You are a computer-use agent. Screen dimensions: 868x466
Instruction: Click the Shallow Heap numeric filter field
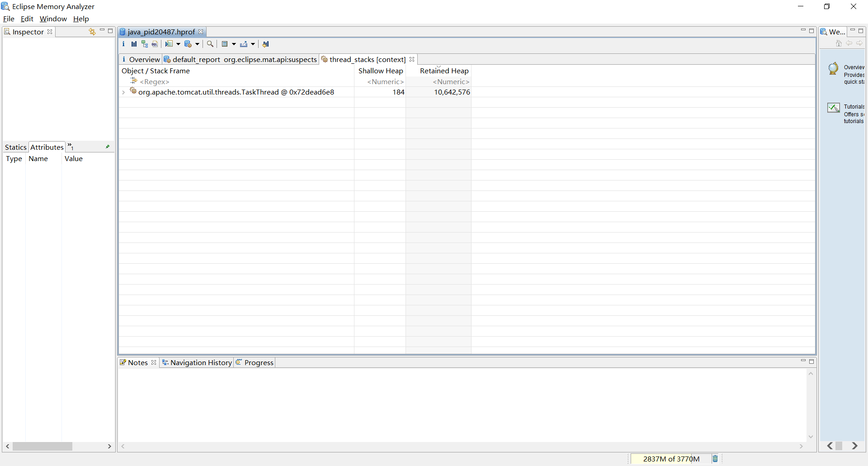point(380,81)
